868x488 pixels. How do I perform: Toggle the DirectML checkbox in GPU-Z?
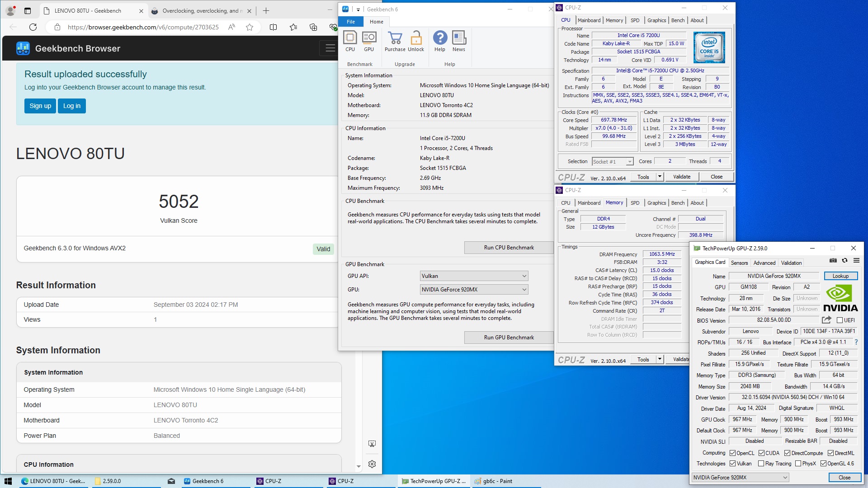(x=830, y=453)
